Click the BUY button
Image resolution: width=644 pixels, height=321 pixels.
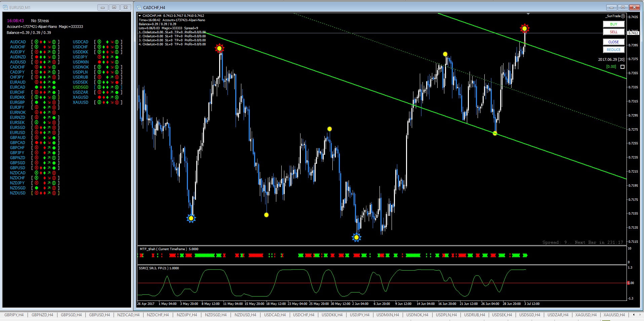pos(613,24)
